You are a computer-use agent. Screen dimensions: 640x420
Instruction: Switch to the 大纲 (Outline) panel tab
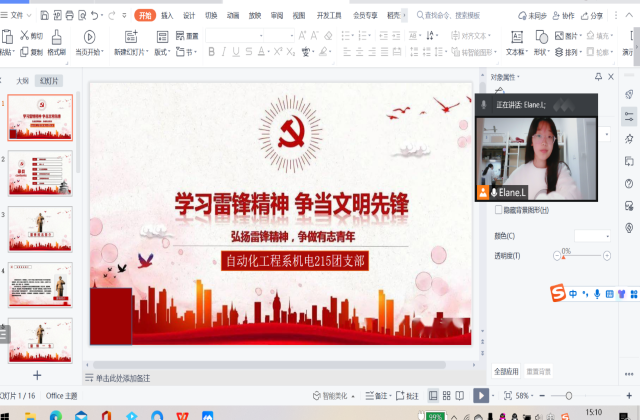[22, 80]
